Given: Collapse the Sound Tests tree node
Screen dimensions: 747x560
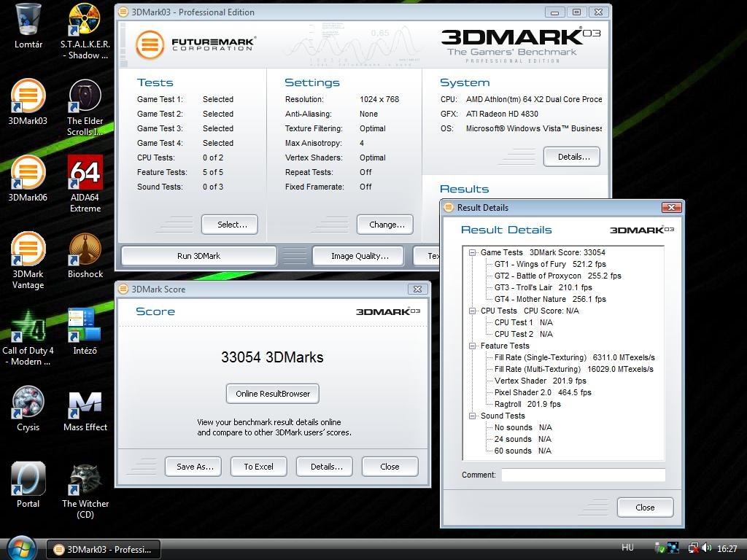Looking at the screenshot, I should [x=473, y=416].
